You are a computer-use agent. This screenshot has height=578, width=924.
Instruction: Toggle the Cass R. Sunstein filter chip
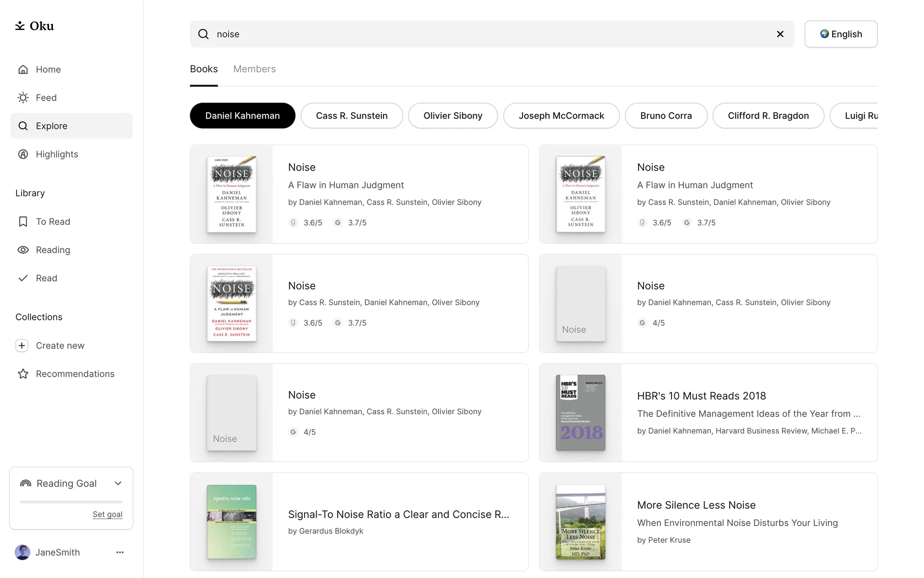click(352, 116)
